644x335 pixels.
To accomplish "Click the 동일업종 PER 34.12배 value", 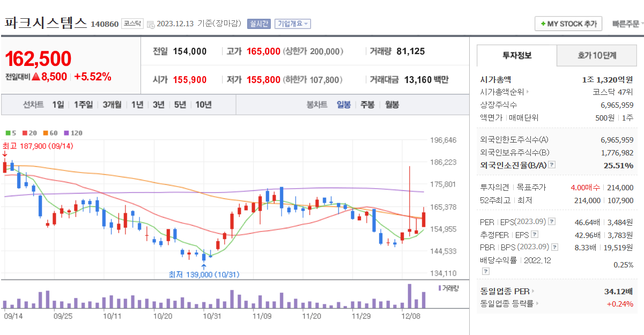I will (618, 291).
